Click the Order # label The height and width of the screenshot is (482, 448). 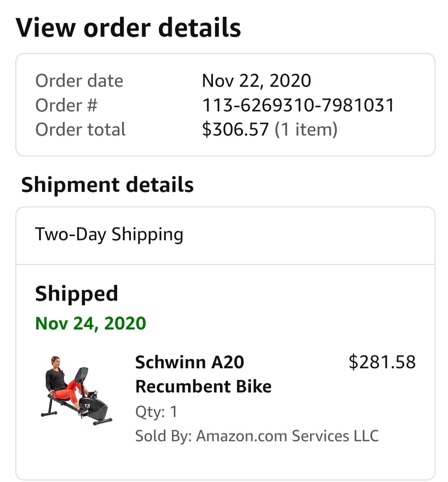(x=66, y=105)
